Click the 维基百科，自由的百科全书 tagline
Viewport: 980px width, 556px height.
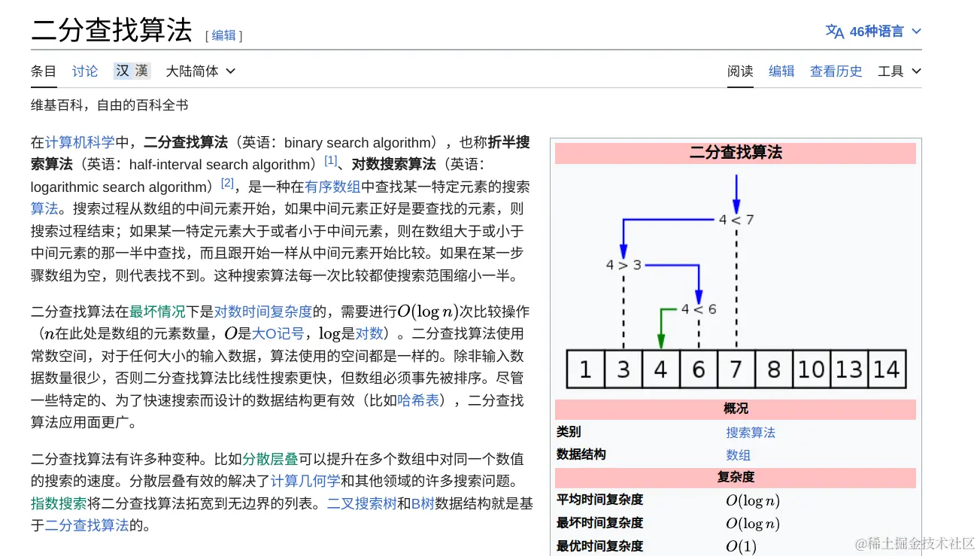[109, 105]
